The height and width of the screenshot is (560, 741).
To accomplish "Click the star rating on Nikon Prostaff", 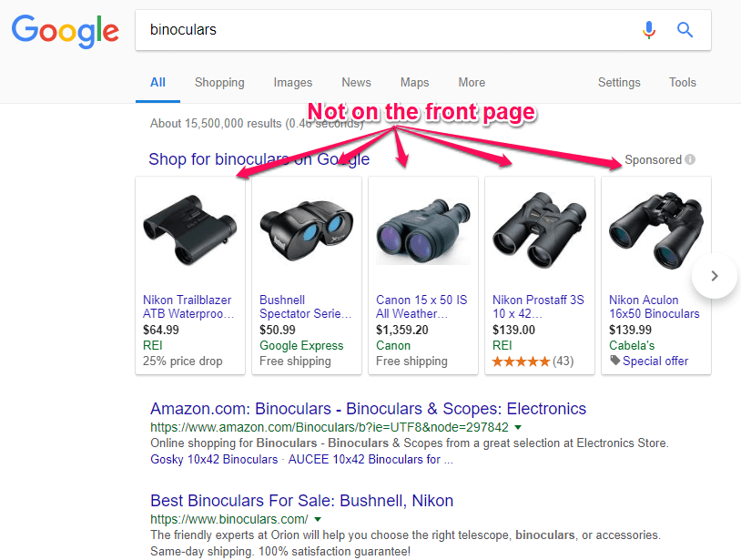I will [526, 361].
